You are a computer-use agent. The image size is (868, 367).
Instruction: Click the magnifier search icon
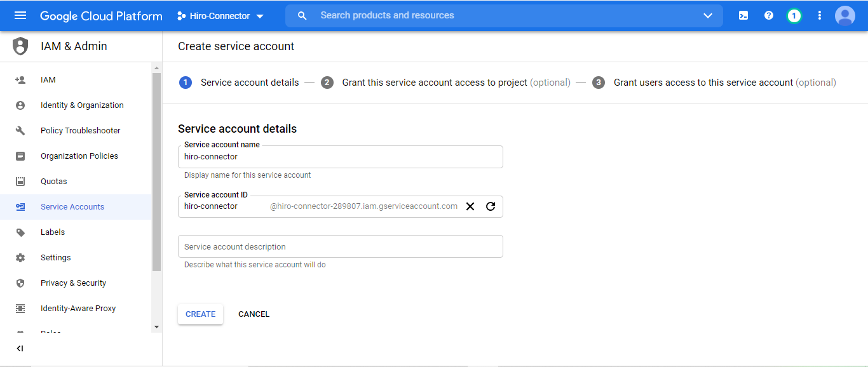(x=302, y=15)
